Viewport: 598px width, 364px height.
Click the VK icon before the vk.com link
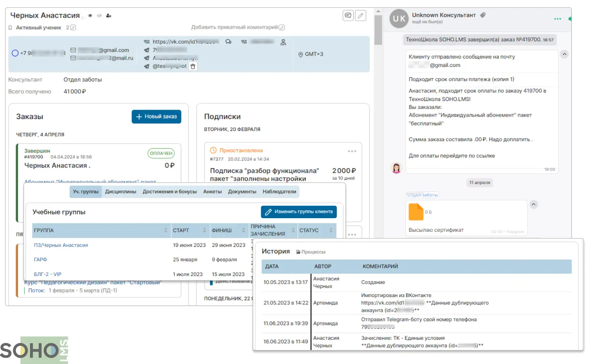click(x=147, y=41)
